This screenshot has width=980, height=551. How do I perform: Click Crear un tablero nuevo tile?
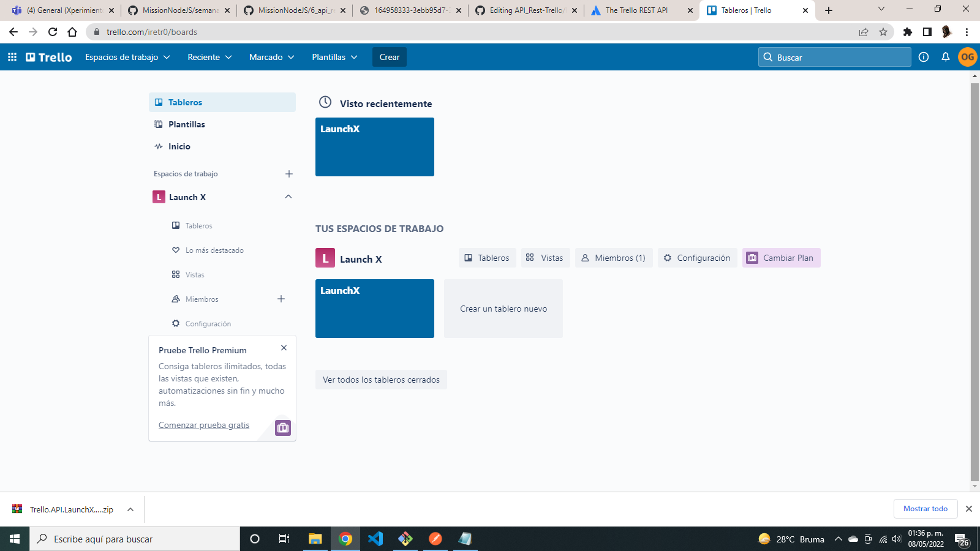click(503, 309)
